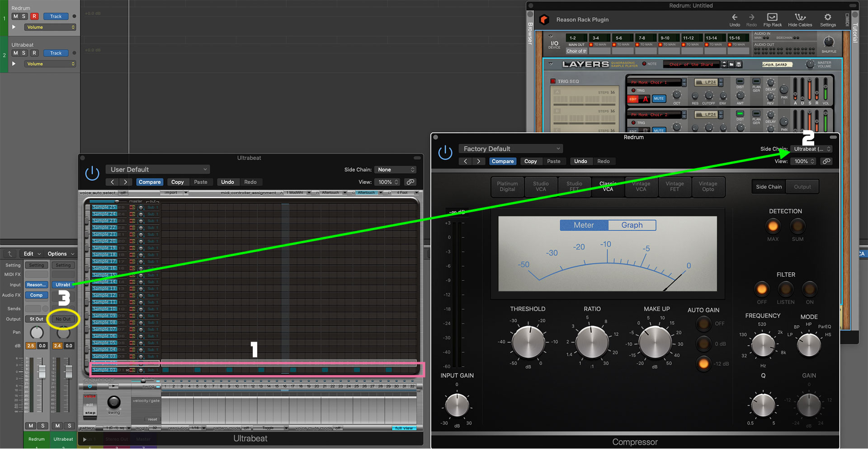Click Redrum channel volume fader
The image size is (868, 449).
coord(42,372)
